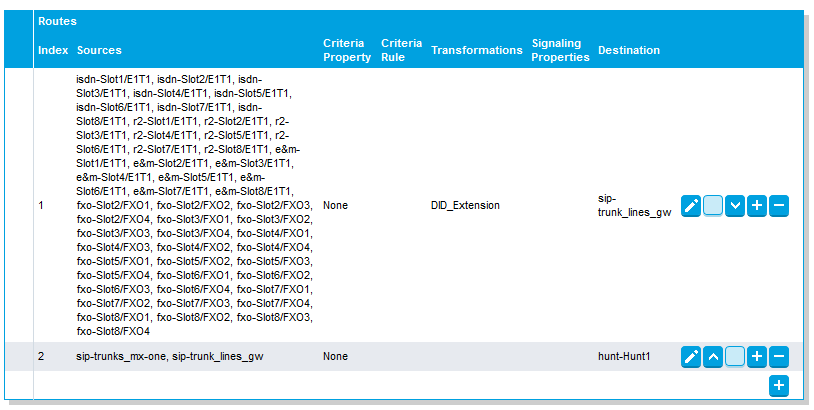Move route 1 down with chevron

735,206
